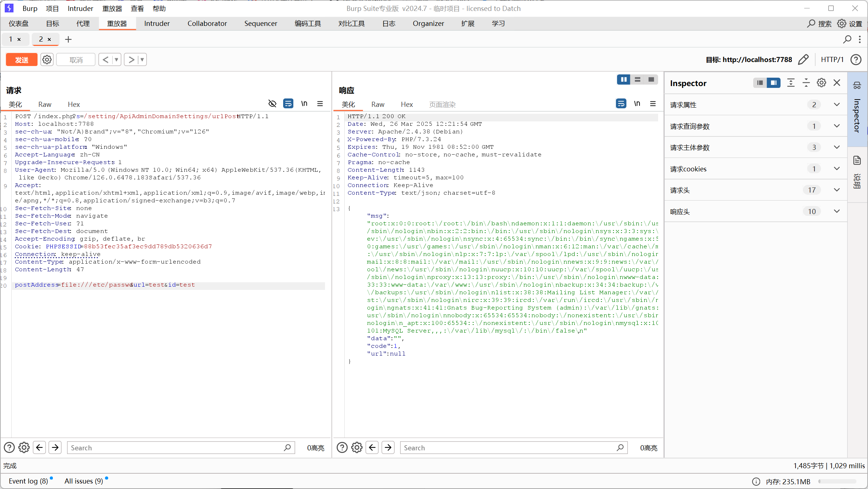The width and height of the screenshot is (868, 489).
Task: Expand 请求主体参数 section chevron
Action: [837, 147]
